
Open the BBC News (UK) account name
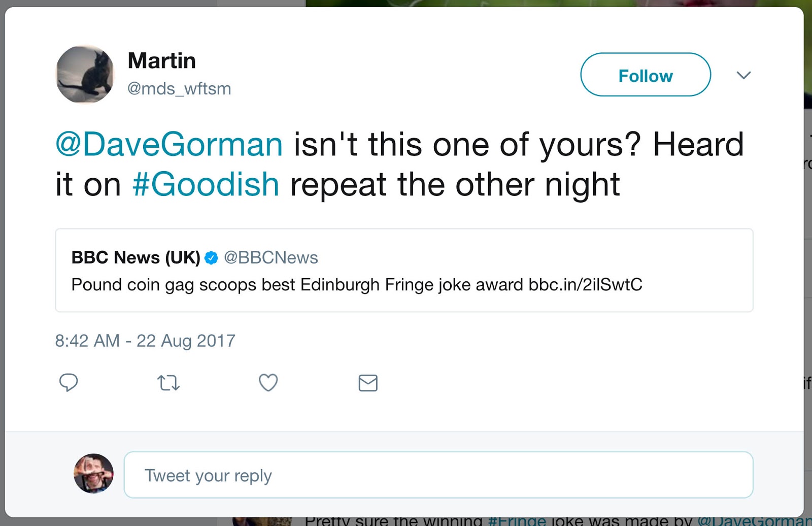click(136, 257)
